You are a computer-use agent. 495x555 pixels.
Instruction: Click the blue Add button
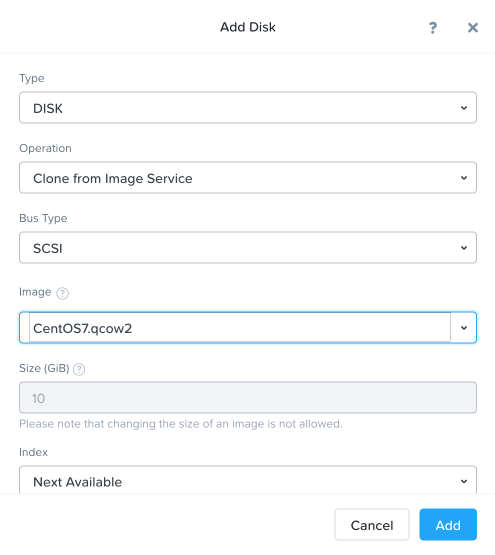pyautogui.click(x=448, y=525)
